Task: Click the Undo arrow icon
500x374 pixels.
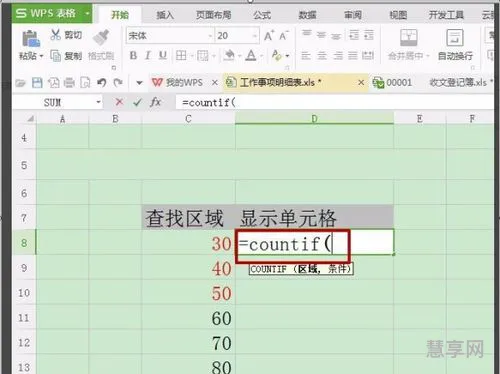Action: click(102, 82)
